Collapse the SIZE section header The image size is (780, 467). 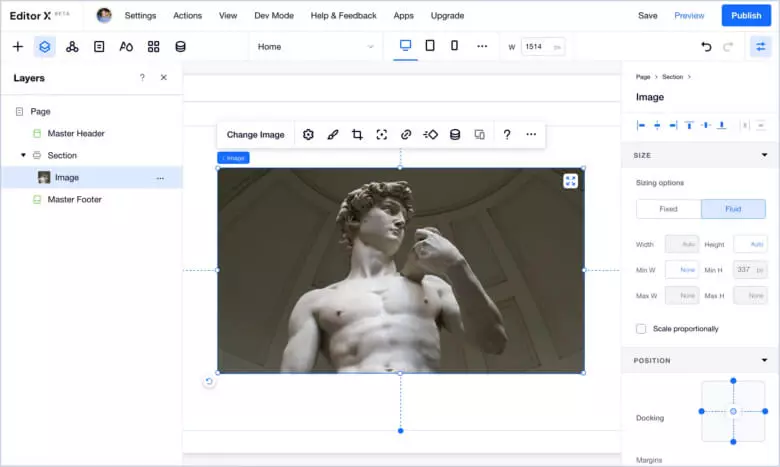(764, 155)
